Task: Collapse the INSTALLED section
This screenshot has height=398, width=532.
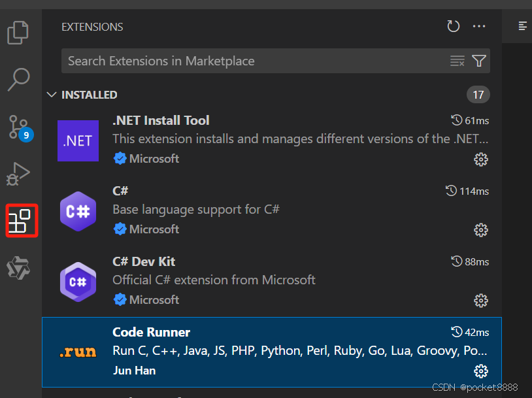Action: tap(52, 94)
